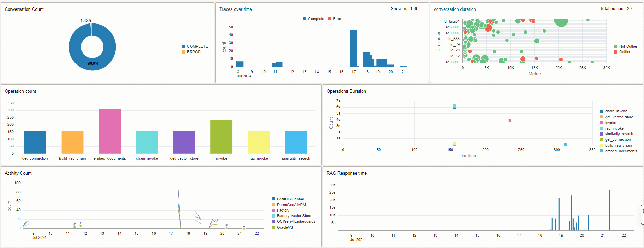Toggle ChatOCIGenaAI legend in Activity Count
Image resolution: width=644 pixels, height=248 pixels.
pos(288,199)
